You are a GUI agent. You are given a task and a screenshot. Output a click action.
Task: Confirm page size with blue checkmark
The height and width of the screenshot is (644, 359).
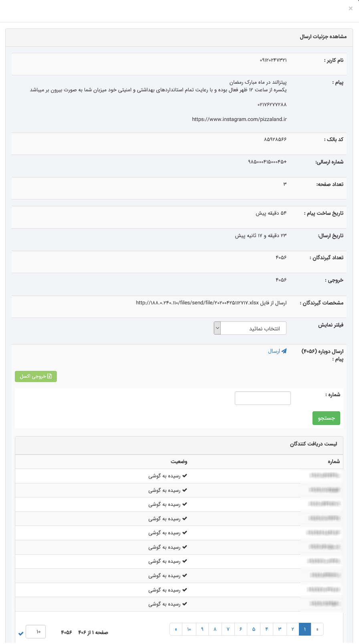coord(21,633)
